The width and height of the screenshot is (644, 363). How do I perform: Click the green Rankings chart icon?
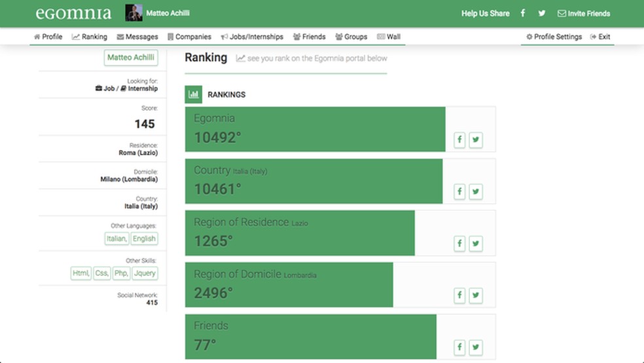coord(194,94)
